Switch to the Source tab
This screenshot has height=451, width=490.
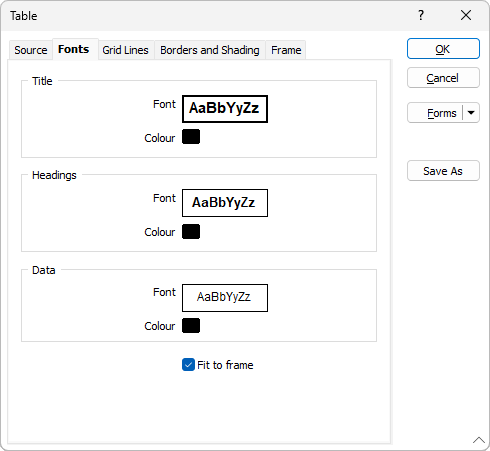31,50
